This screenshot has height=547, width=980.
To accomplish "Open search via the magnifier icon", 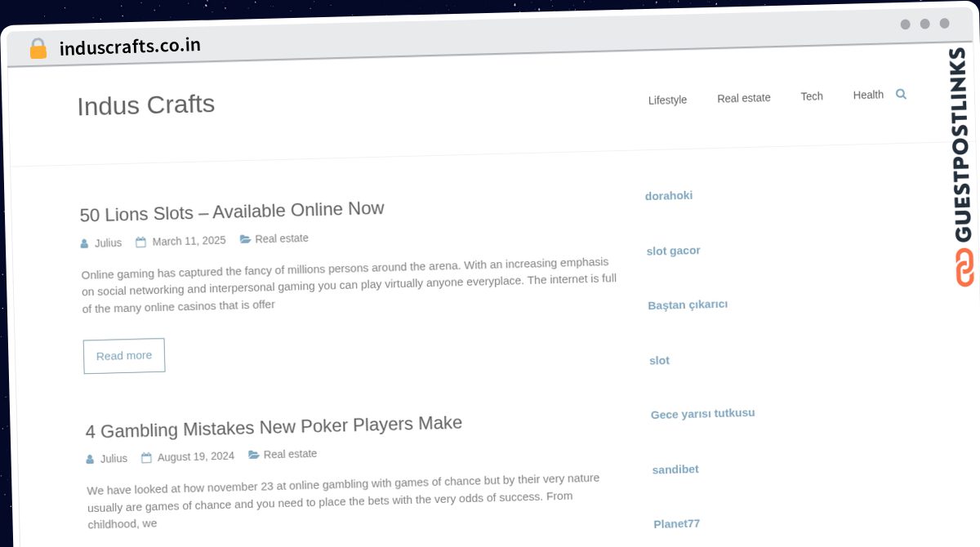I will click(901, 94).
